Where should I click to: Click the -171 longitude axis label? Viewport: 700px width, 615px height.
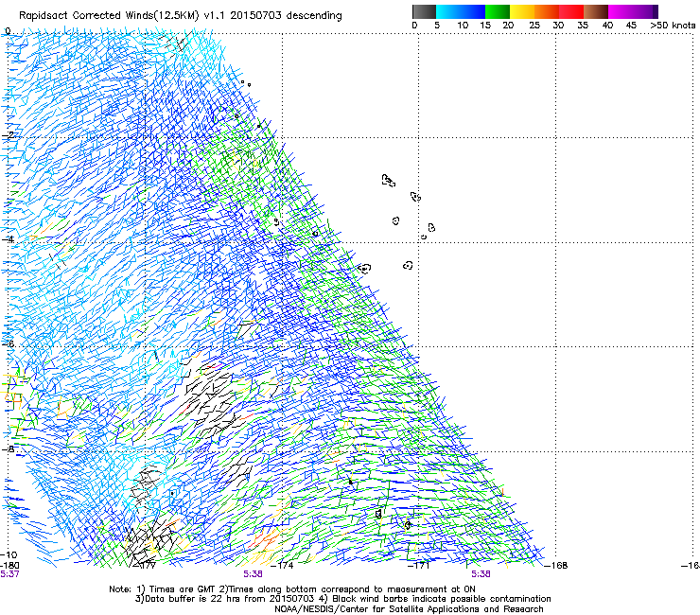(420, 566)
